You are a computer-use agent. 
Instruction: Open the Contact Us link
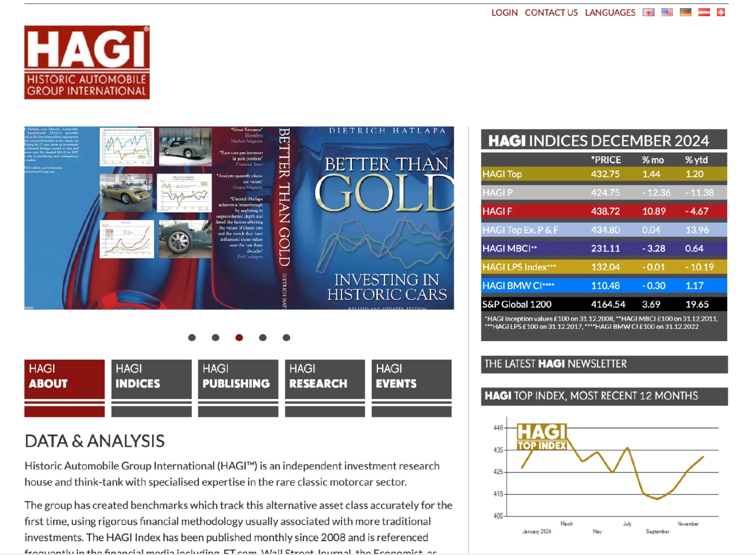551,13
